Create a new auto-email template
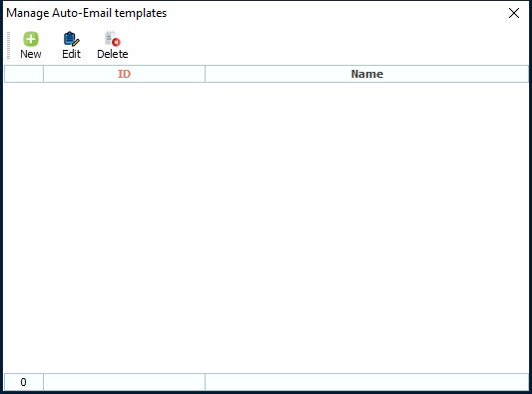Screen dimensions: 532x394 (31, 45)
